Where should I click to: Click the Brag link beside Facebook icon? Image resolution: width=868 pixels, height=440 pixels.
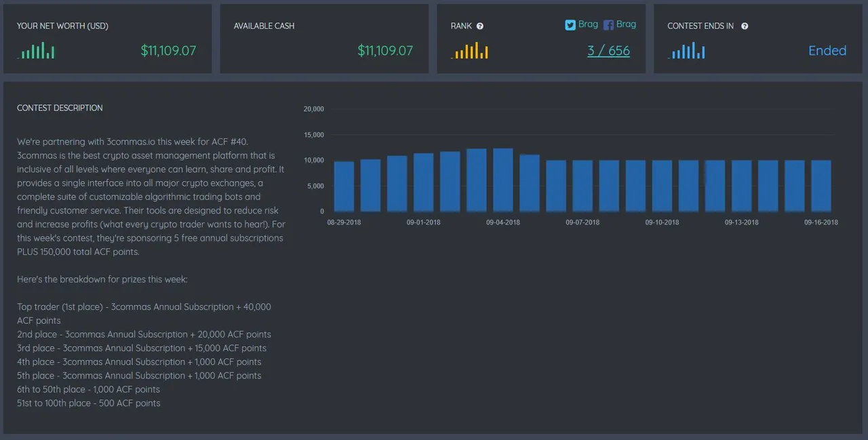pos(626,24)
